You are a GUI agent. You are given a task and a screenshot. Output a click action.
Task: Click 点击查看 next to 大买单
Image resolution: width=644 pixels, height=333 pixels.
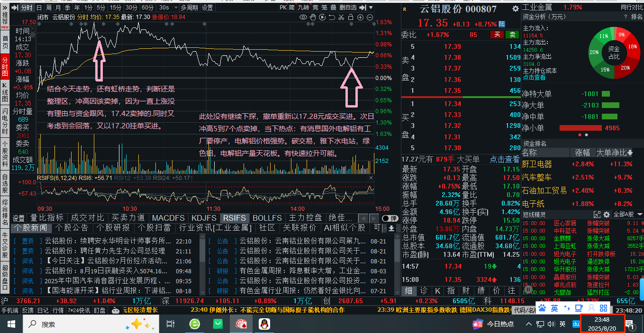[505, 160]
